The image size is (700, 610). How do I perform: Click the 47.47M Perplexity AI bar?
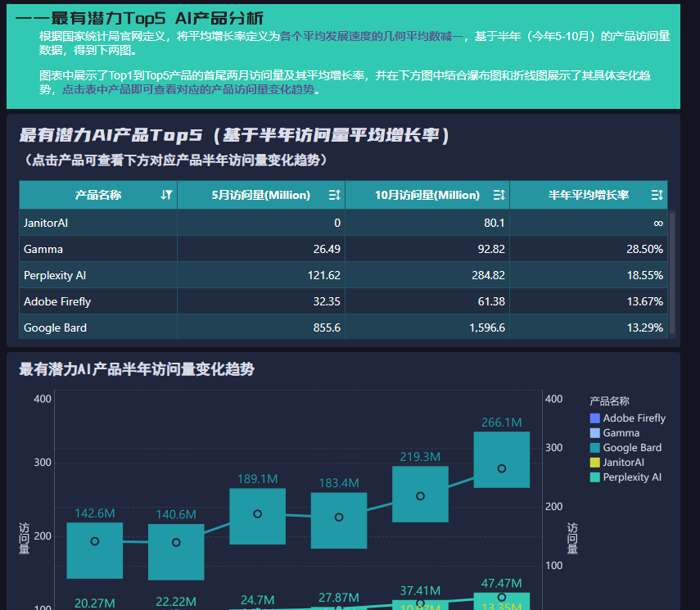(501, 601)
